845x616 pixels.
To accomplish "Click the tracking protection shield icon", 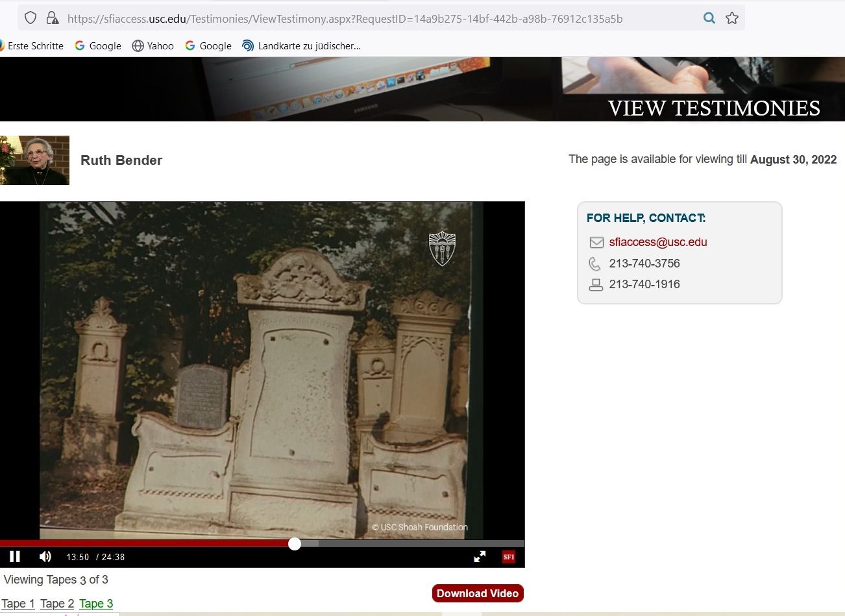I will click(x=31, y=18).
